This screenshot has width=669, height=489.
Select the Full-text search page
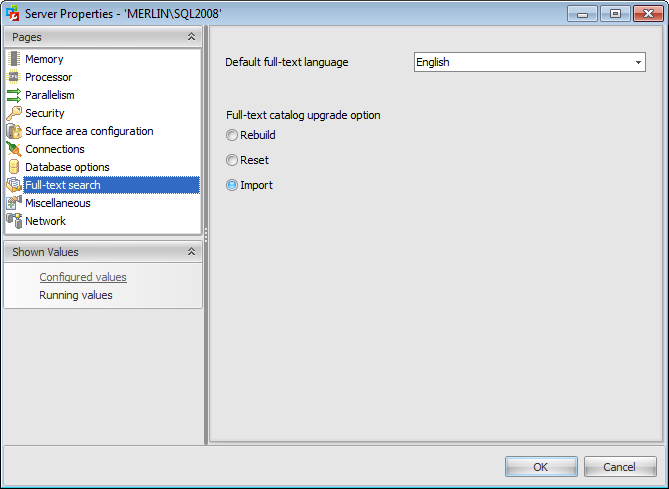coord(62,185)
